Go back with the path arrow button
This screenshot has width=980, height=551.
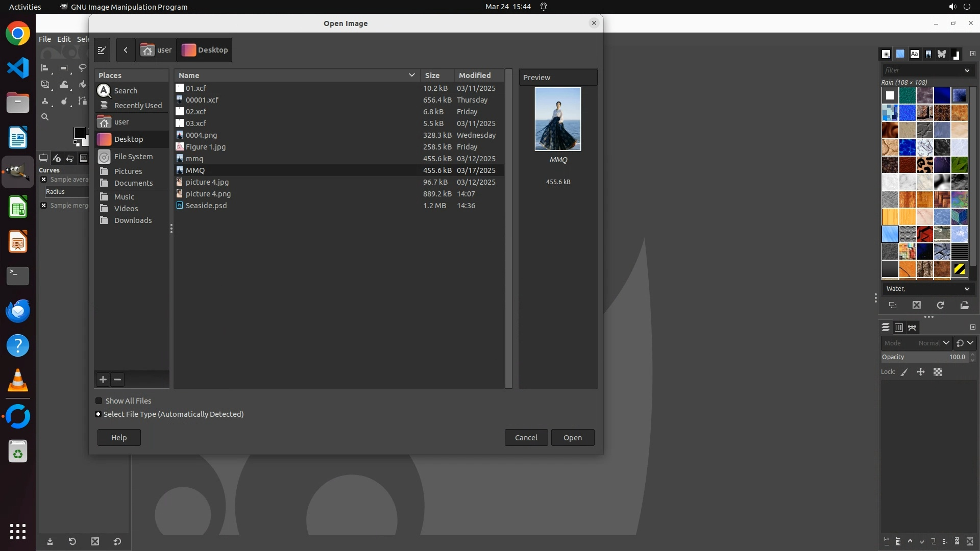click(x=126, y=50)
